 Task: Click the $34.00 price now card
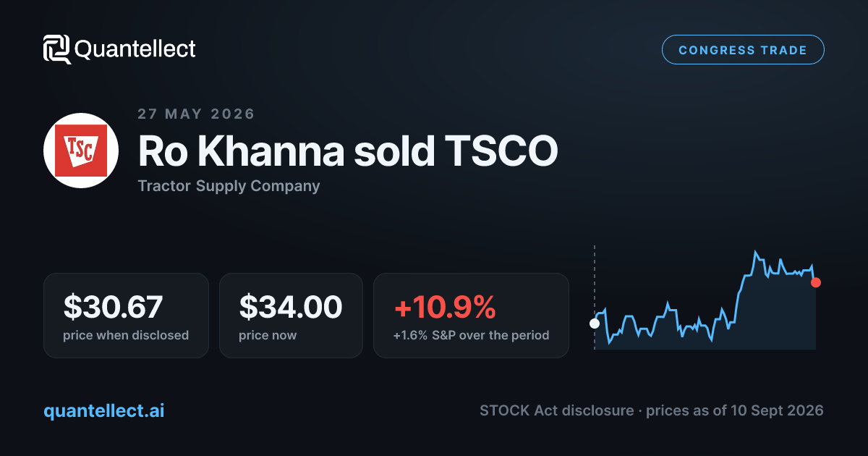(291, 316)
